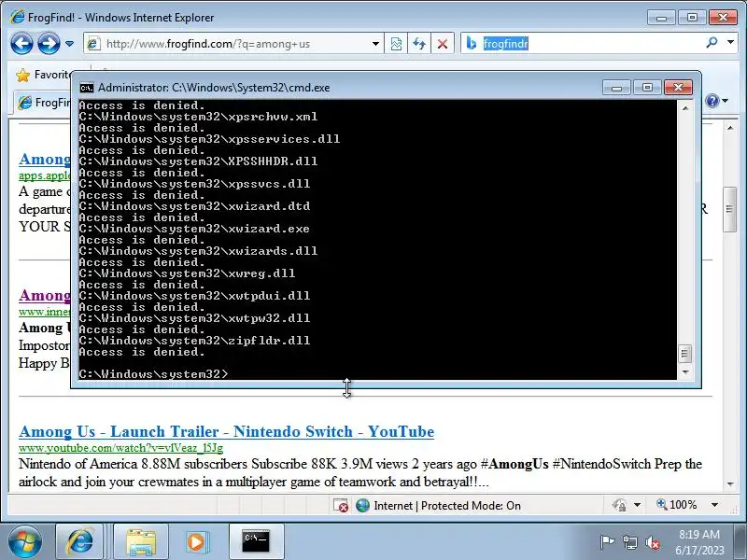The width and height of the screenshot is (747, 560).
Task: Click the status bar security lock icon
Action: [x=619, y=505]
